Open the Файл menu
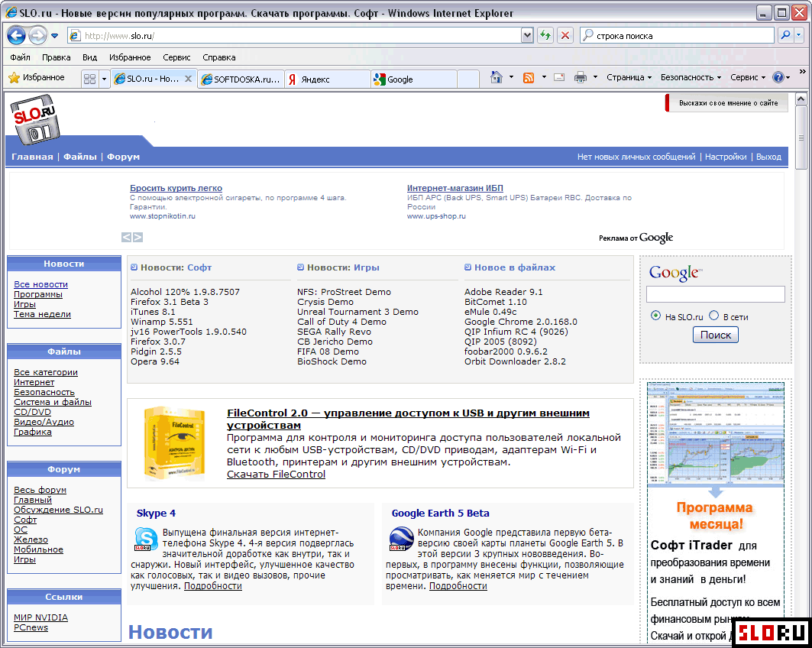Screen dimensions: 812x648 click(20, 57)
